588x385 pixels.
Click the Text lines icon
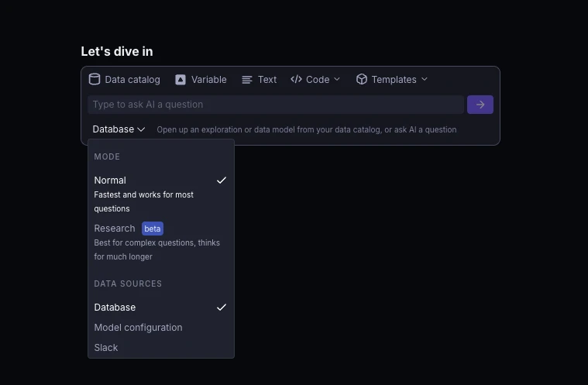[247, 80]
